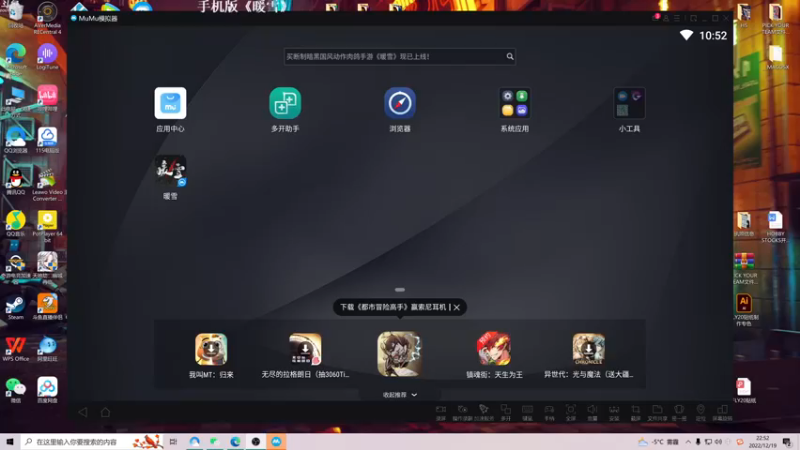
Task: Open the 微信 WeChat desktop shortcut
Action: coord(15,390)
